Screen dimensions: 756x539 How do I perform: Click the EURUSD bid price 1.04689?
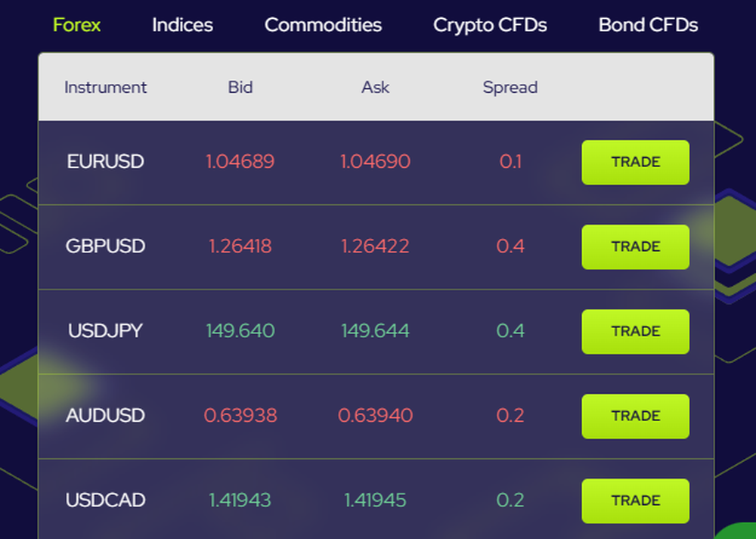point(240,162)
